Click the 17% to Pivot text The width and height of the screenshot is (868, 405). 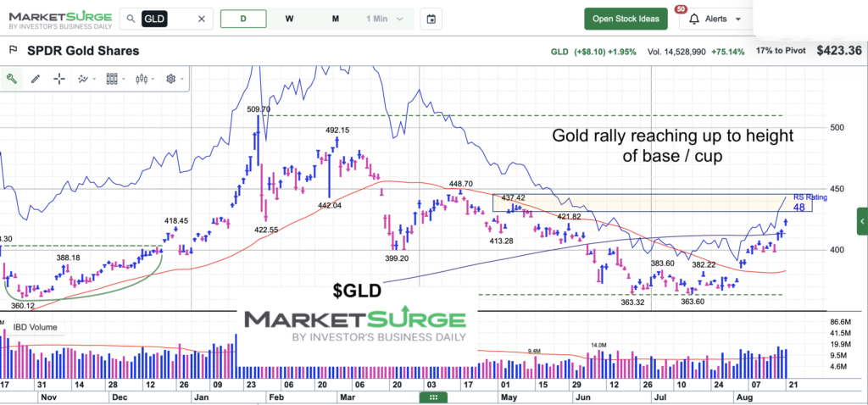782,52
